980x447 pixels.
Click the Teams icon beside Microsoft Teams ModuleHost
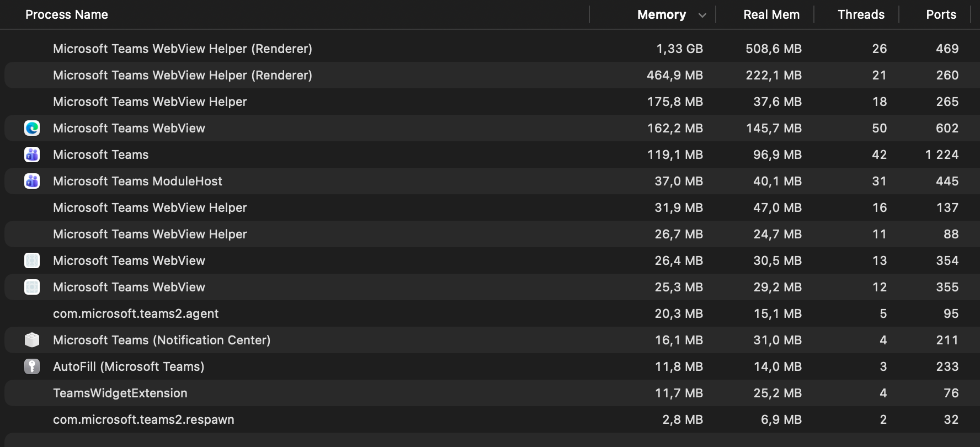pyautogui.click(x=32, y=181)
